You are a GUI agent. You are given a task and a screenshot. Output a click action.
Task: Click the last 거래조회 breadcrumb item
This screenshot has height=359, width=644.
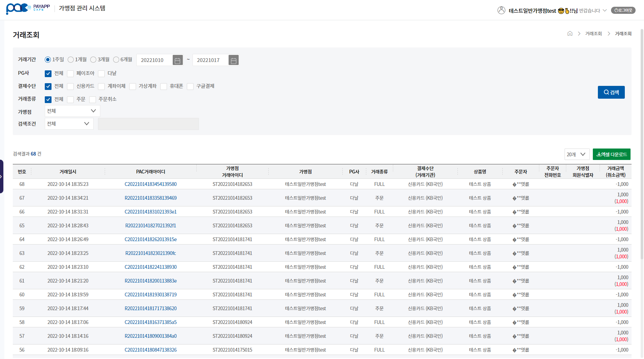[x=623, y=34]
